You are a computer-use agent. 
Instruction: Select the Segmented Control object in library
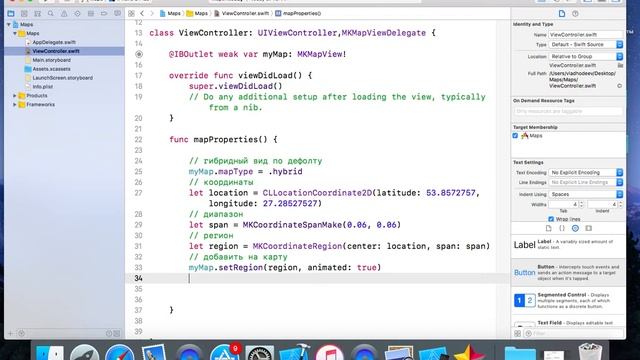pos(568,300)
